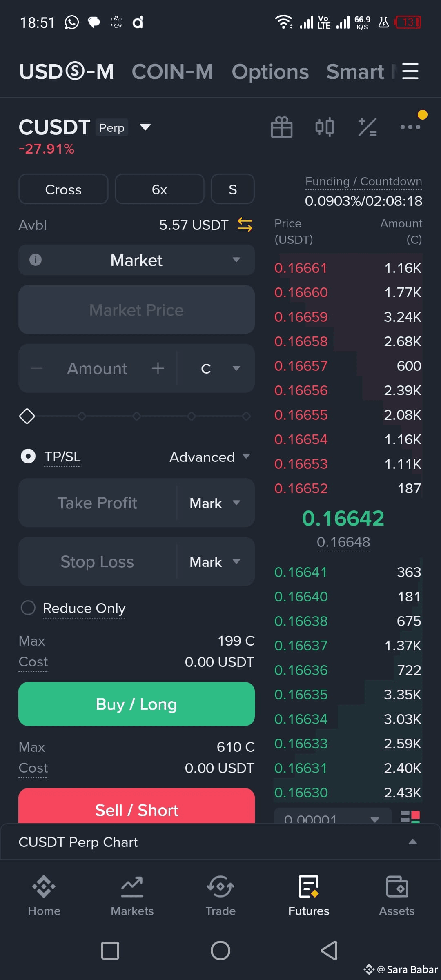Switch to the COIN-M tab
This screenshot has height=980, width=441.
click(172, 71)
